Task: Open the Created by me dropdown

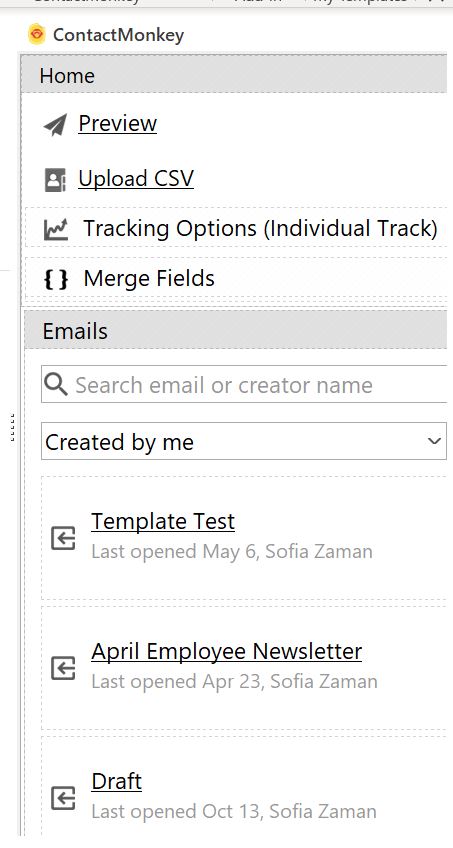Action: point(244,441)
